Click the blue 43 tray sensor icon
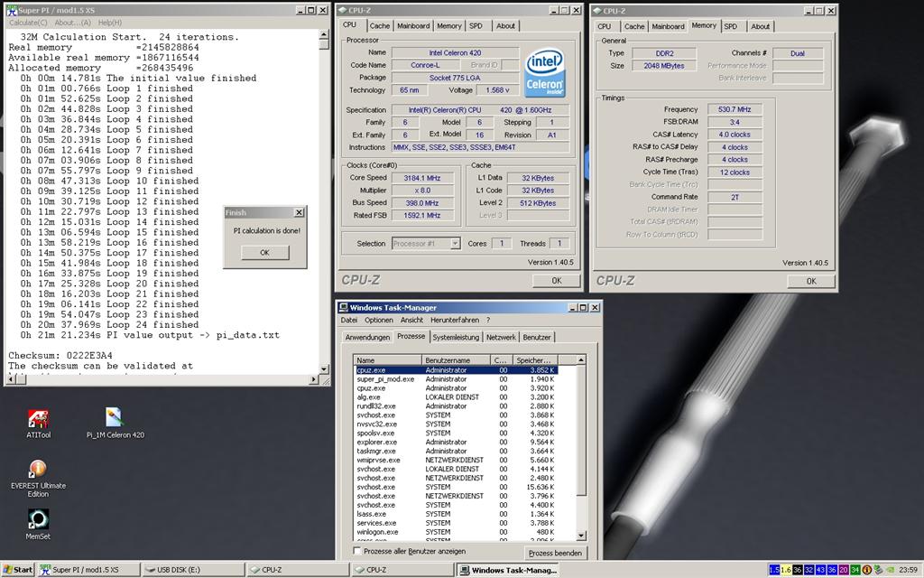 (x=820, y=570)
